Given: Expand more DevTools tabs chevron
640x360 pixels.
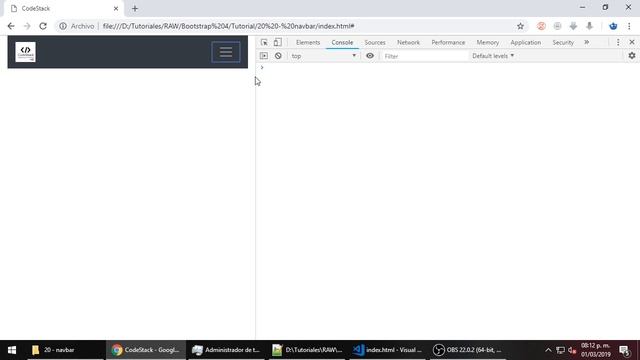Looking at the screenshot, I should (587, 42).
